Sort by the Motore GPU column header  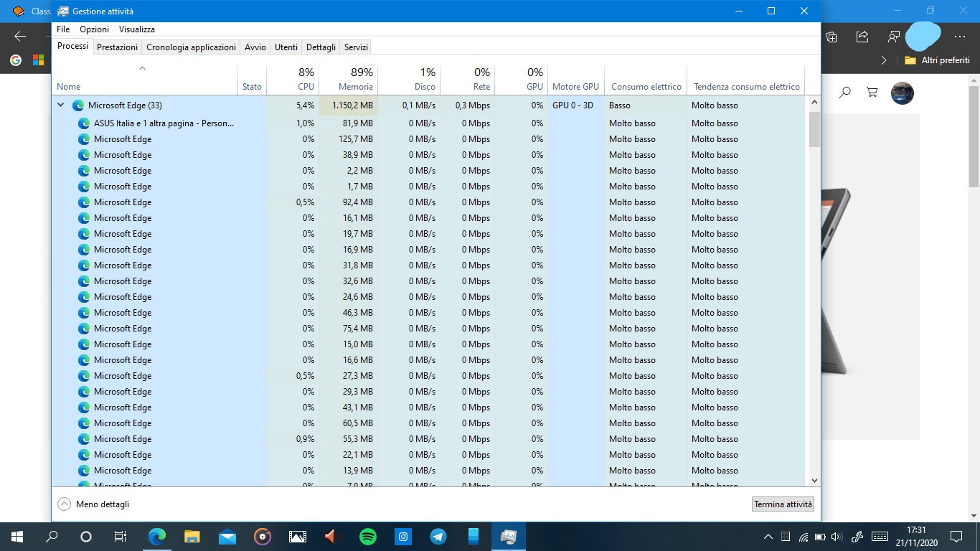tap(575, 80)
